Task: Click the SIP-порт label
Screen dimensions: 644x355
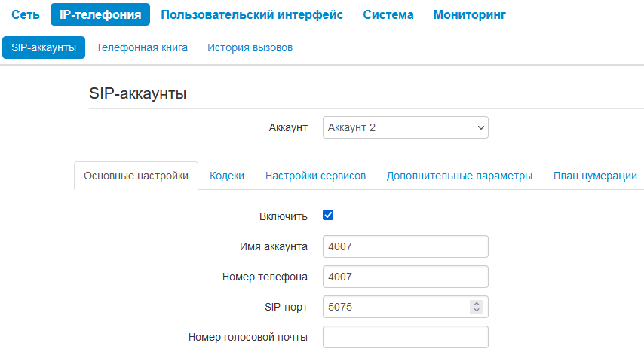Action: [287, 307]
